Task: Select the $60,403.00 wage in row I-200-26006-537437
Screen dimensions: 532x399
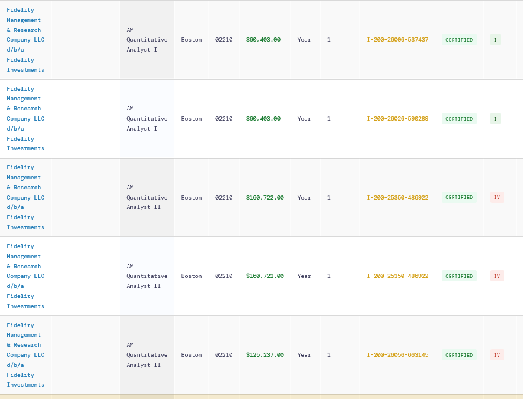Action: 263,40
